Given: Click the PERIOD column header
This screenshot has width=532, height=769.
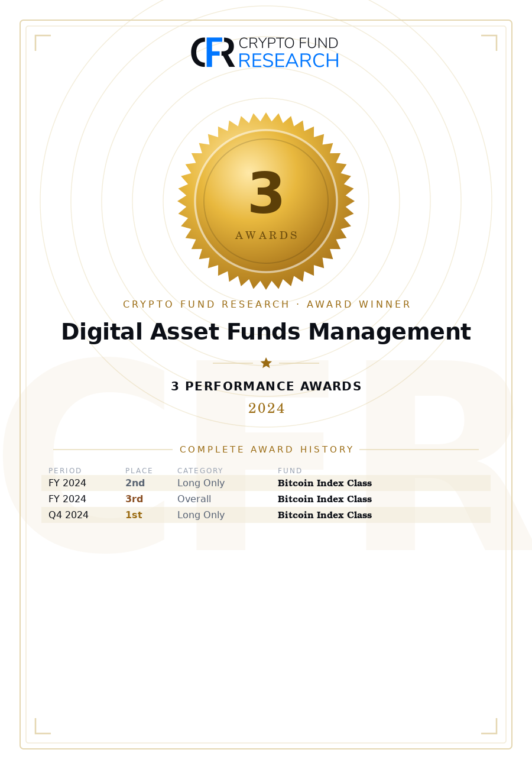Looking at the screenshot, I should (65, 471).
